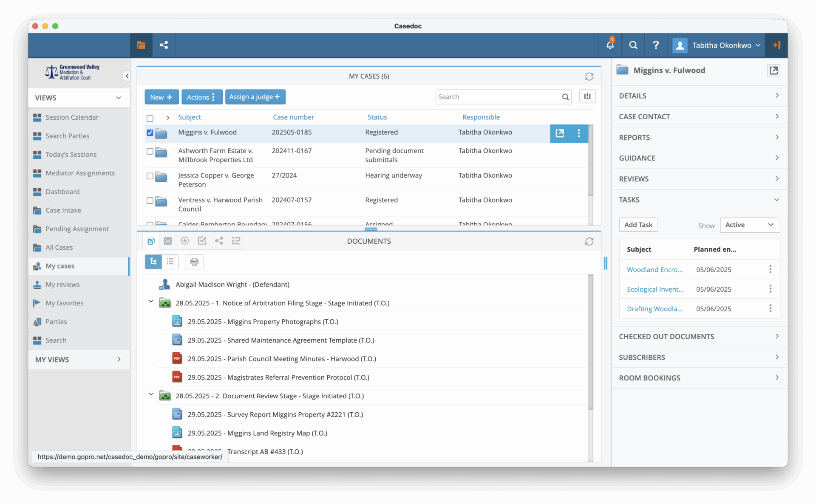Screen dimensions: 816x504
Task: Uncheck the Miggins v. Fulwood case checkbox
Action: click(x=150, y=133)
